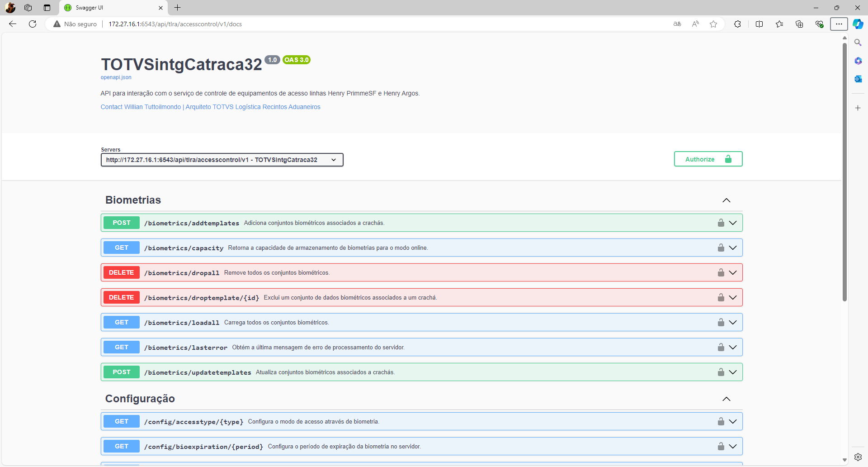Expand the /biometrics/lasterror chevron
868x467 pixels.
(733, 347)
